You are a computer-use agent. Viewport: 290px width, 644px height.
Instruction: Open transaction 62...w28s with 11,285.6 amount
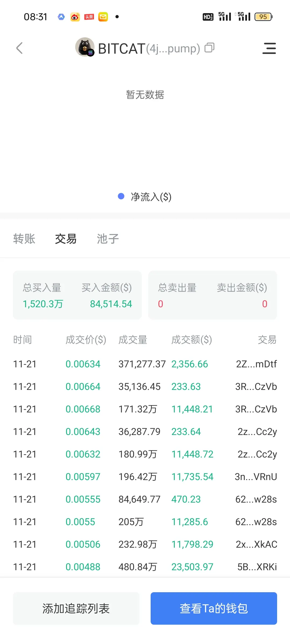256,522
